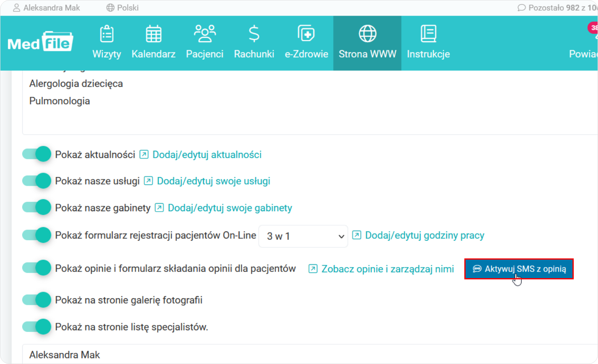Screen dimensions: 598x364
Task: Click the e-Zdrowie medical icon
Action: [x=306, y=34]
